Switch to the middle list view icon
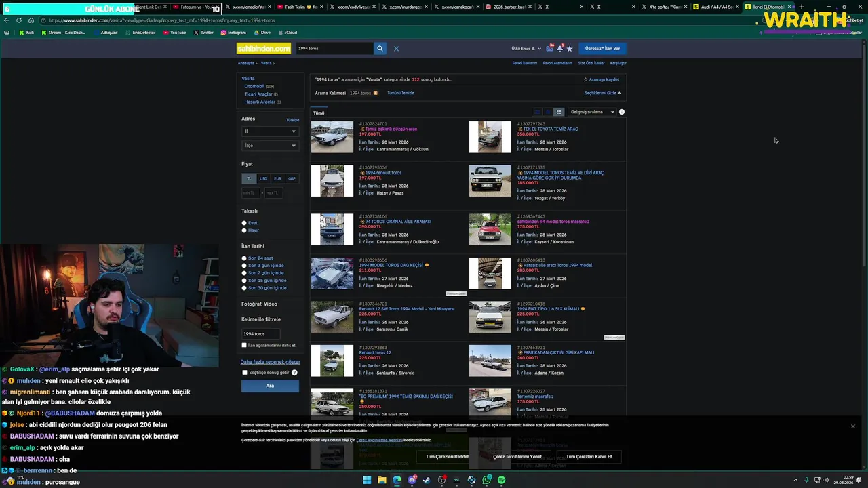Viewport: 868px width, 488px height. click(x=548, y=112)
